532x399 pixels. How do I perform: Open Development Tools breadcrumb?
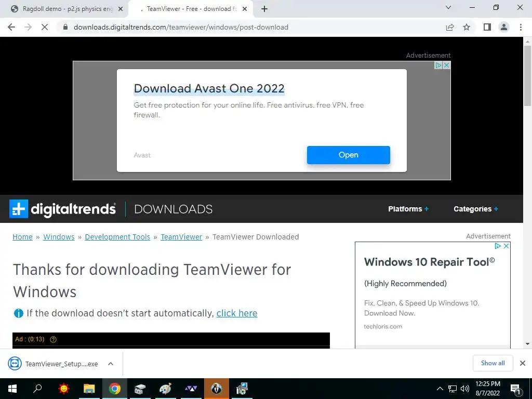click(117, 237)
